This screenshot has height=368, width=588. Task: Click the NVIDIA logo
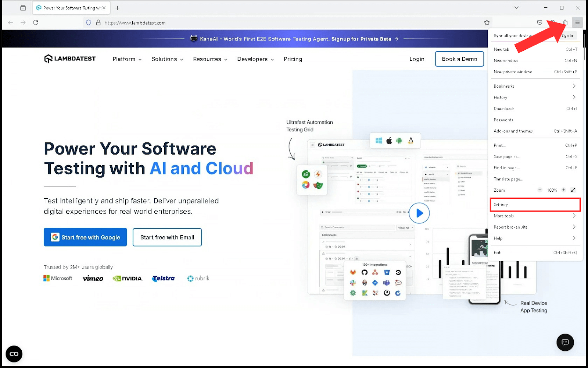point(128,278)
